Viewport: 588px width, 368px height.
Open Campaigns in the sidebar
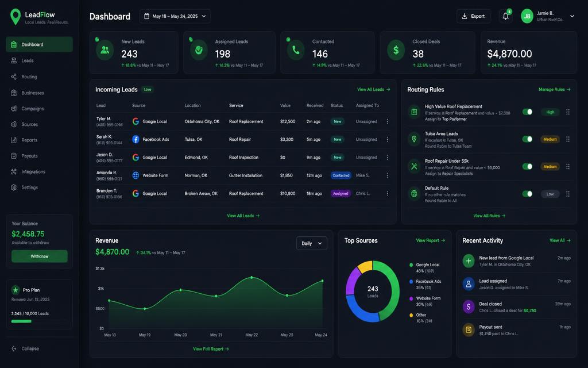point(40,109)
